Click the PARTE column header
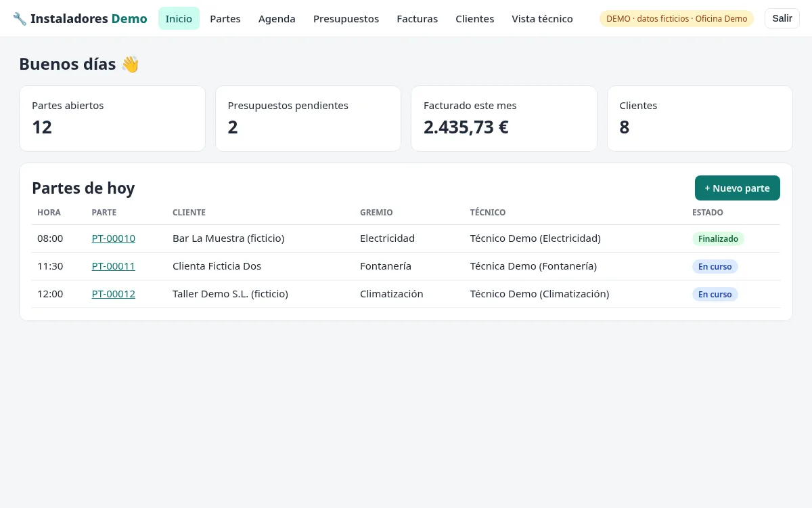This screenshot has width=812, height=508. [104, 213]
